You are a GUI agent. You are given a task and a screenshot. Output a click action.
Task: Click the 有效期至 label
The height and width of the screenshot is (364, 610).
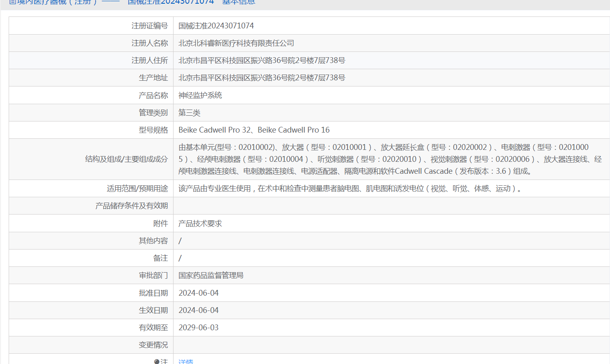tap(153, 327)
